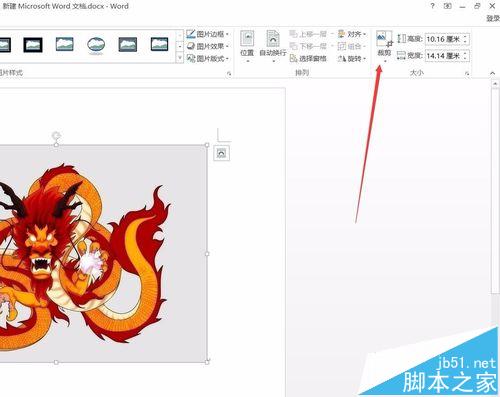Open 图片版式 picture layout dropdown
The width and height of the screenshot is (500, 397).
(208, 59)
